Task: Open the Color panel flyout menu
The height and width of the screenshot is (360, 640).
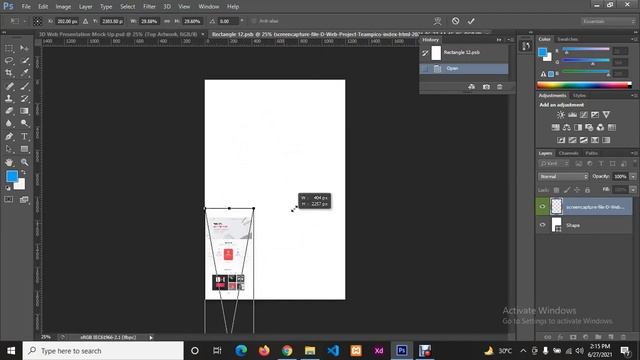Action: pos(633,39)
